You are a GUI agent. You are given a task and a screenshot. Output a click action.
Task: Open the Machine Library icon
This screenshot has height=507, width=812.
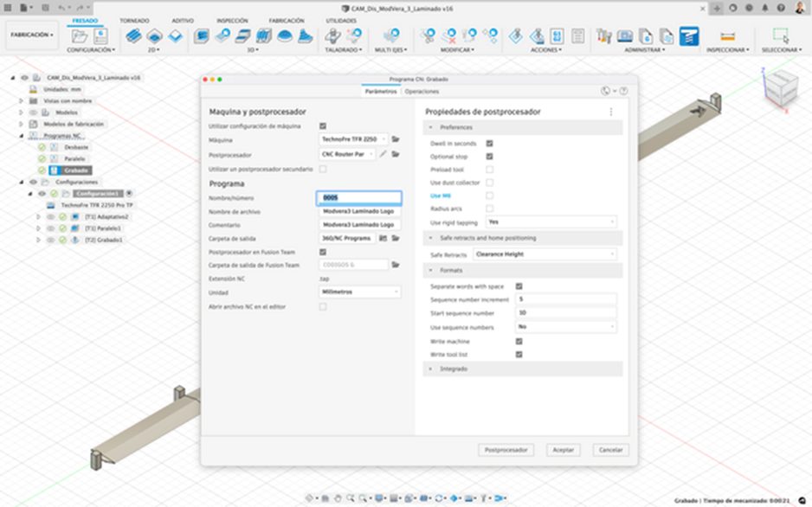pyautogui.click(x=625, y=36)
